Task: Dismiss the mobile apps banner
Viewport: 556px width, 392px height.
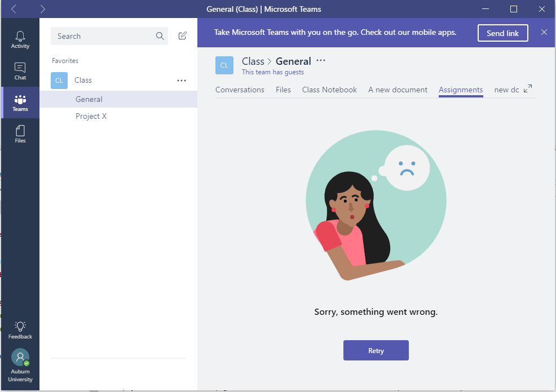Action: click(544, 32)
